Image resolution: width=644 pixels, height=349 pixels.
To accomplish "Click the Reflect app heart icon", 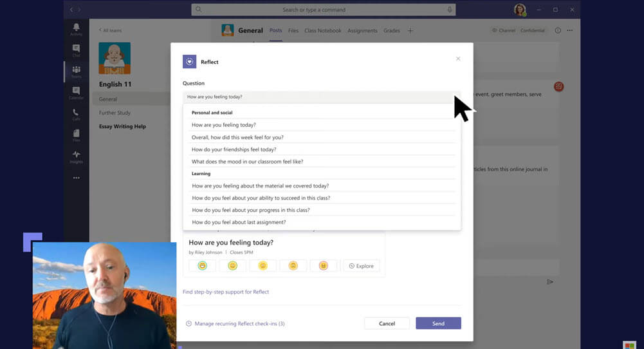I will (x=189, y=62).
